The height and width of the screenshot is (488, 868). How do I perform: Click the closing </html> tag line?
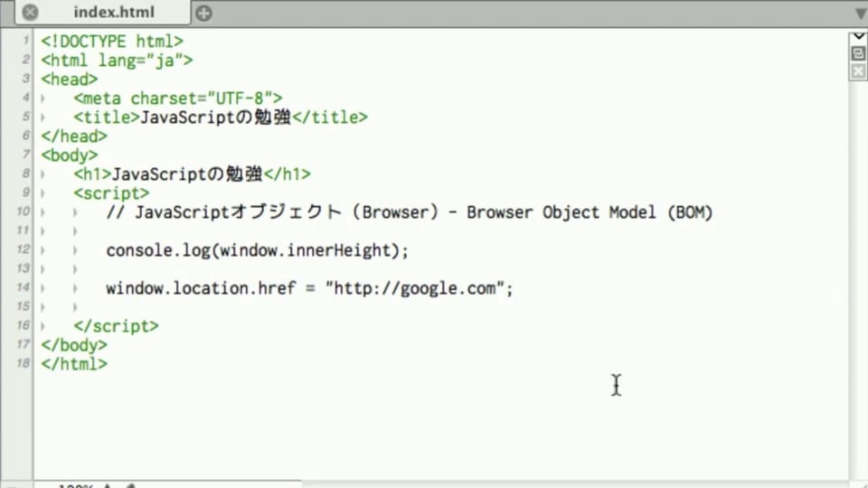point(74,364)
